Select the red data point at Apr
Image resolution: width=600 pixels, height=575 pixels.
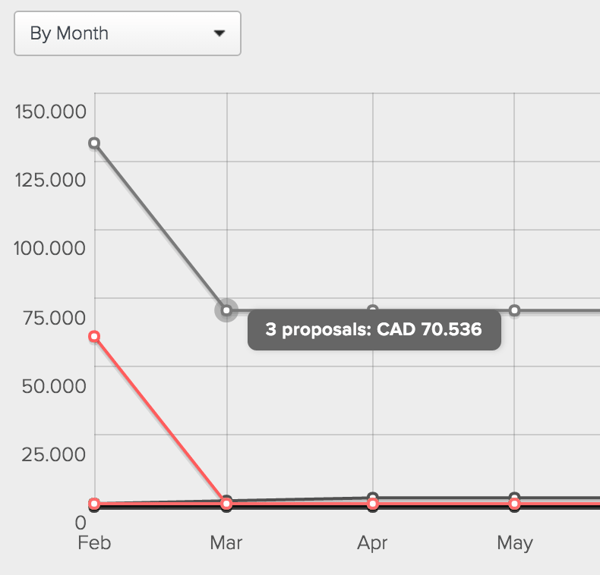[373, 504]
